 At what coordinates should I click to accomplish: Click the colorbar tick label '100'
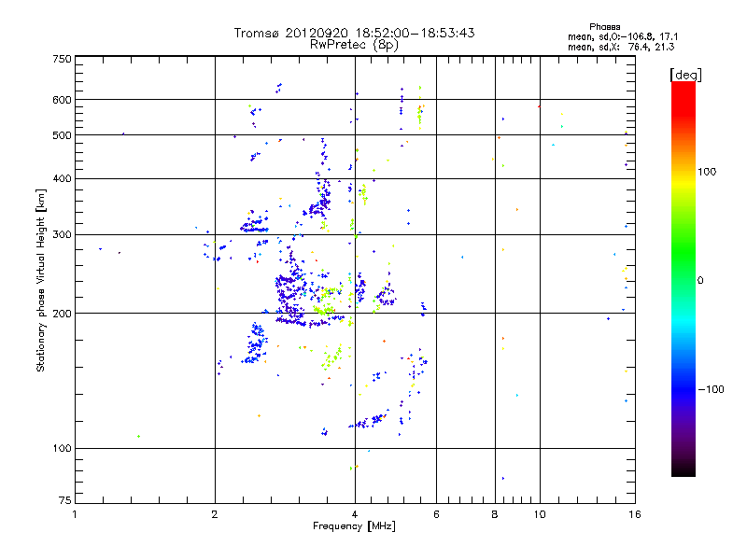707,172
